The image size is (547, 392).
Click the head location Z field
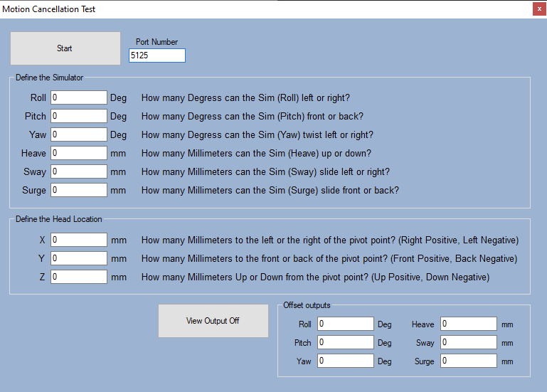78,277
